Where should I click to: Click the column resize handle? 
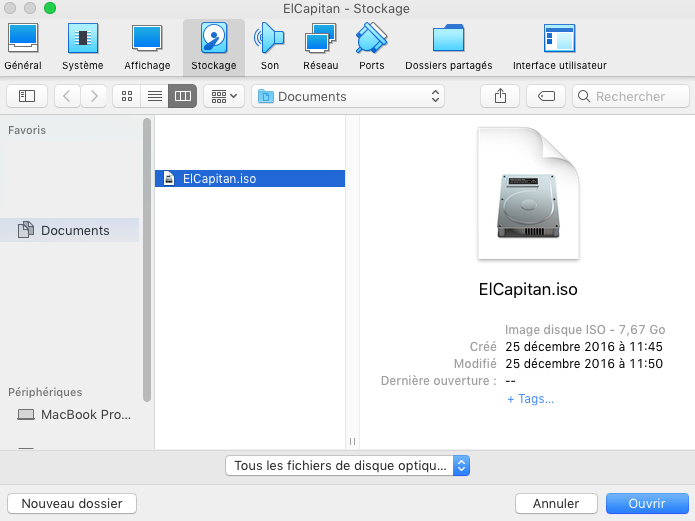[x=352, y=441]
